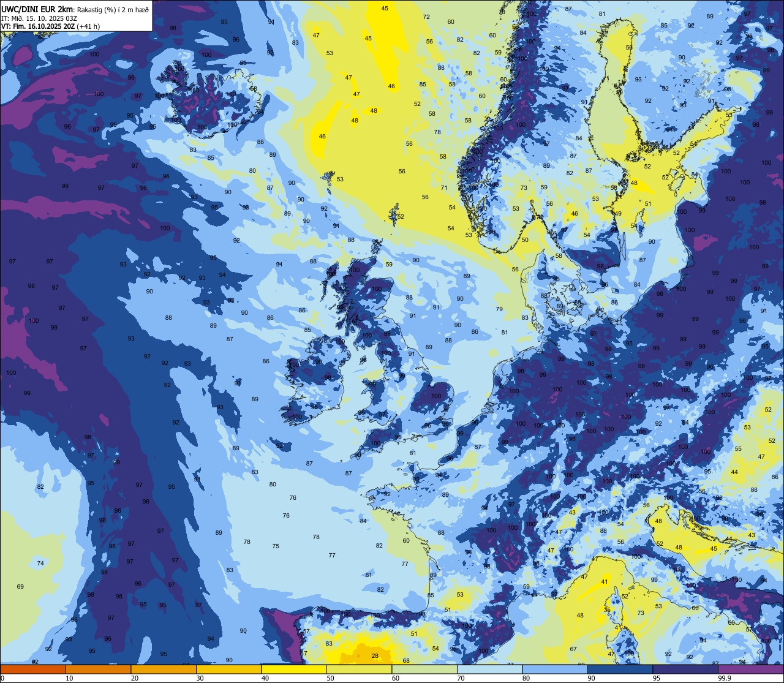784x683 pixels.
Task: Click the legend tick label '99.9'
Action: coord(725,678)
